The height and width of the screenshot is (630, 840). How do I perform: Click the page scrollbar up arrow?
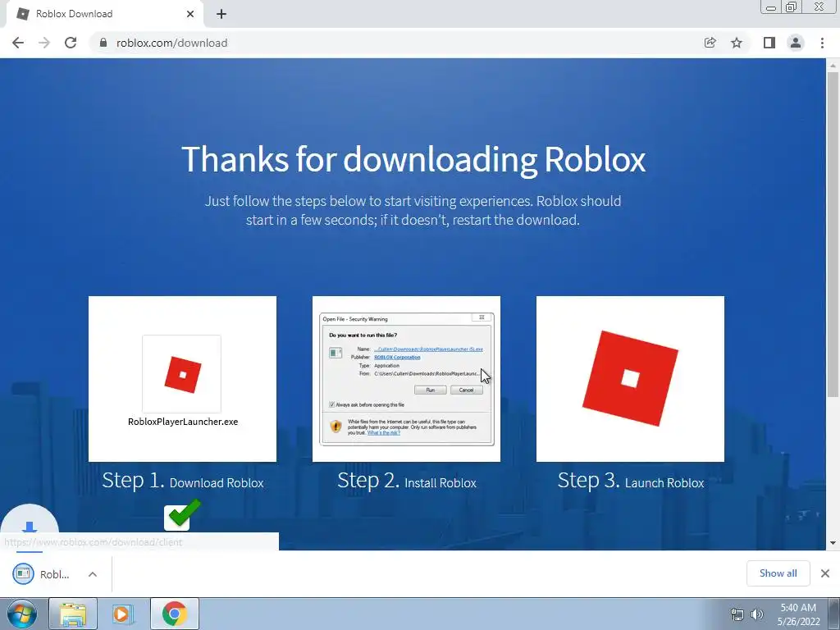click(833, 66)
